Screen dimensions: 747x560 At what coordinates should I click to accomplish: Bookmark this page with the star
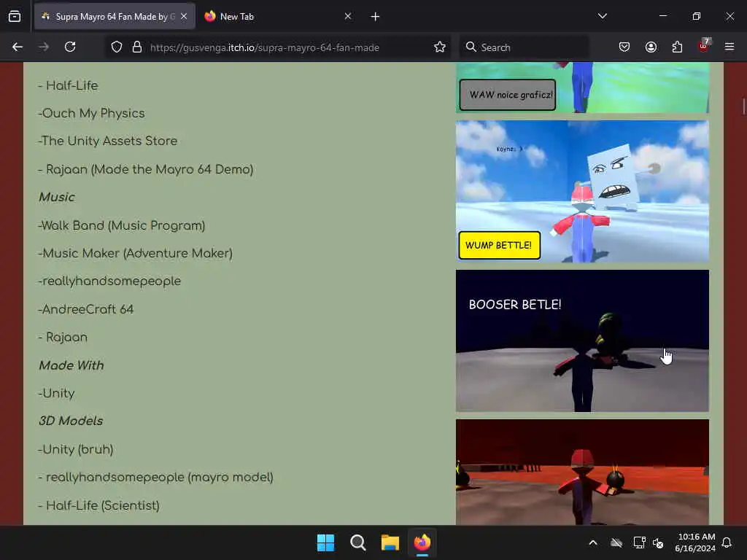pos(440,47)
